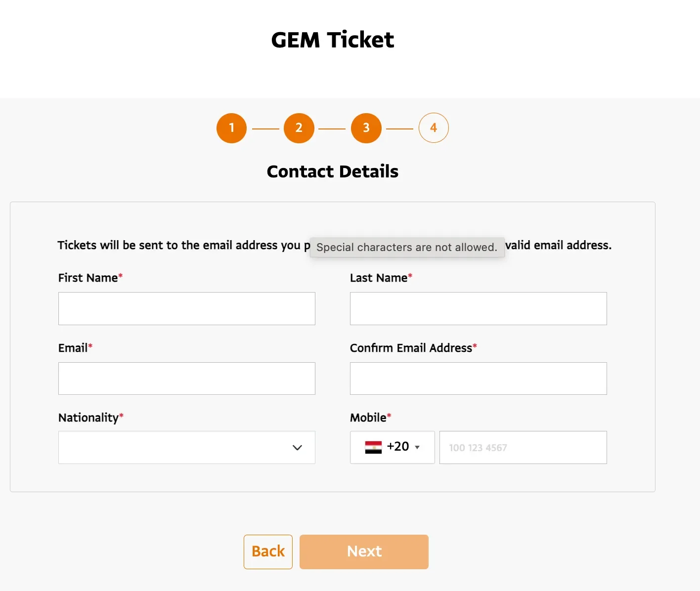This screenshot has width=700, height=591.
Task: Click the Next button
Action: [x=364, y=551]
